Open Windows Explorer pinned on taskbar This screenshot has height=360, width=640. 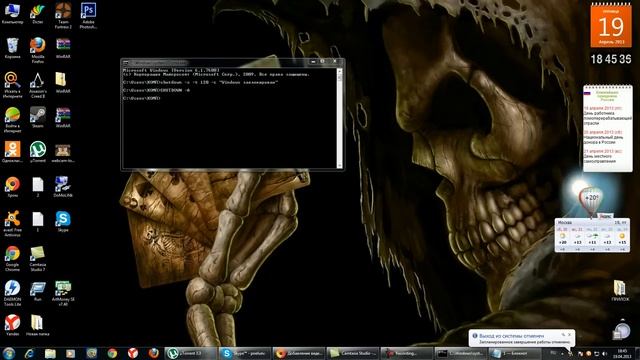tap(50, 353)
